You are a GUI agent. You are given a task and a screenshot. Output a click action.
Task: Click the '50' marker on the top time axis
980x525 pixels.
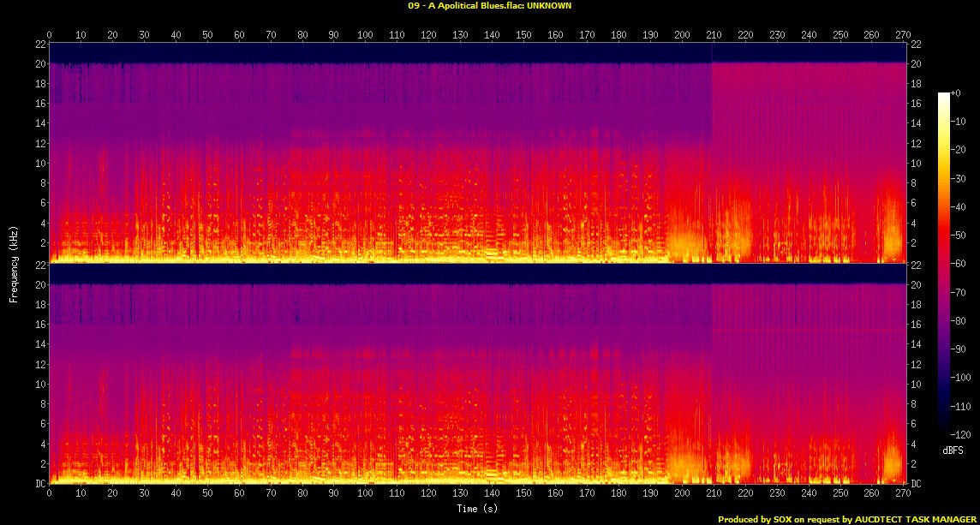click(207, 34)
